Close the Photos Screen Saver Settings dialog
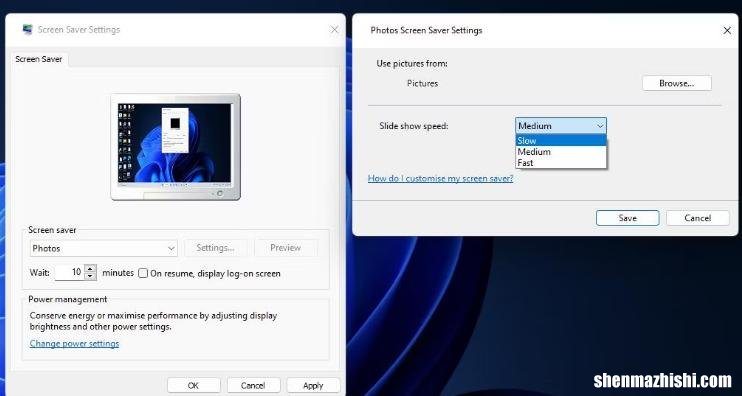The image size is (742, 396). pyautogui.click(x=727, y=30)
